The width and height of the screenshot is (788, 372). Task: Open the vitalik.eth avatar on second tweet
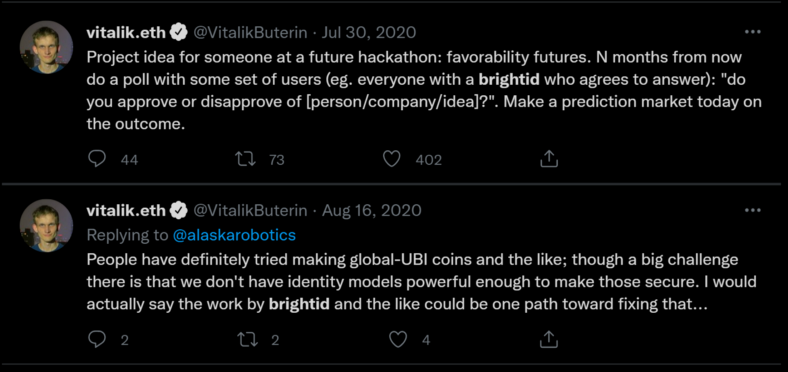coord(46,226)
